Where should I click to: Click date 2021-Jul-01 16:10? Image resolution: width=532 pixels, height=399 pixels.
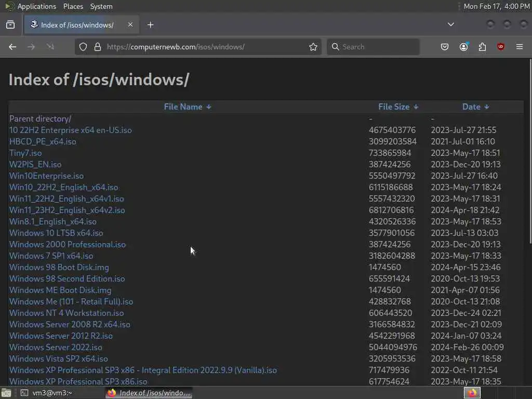[x=463, y=141]
